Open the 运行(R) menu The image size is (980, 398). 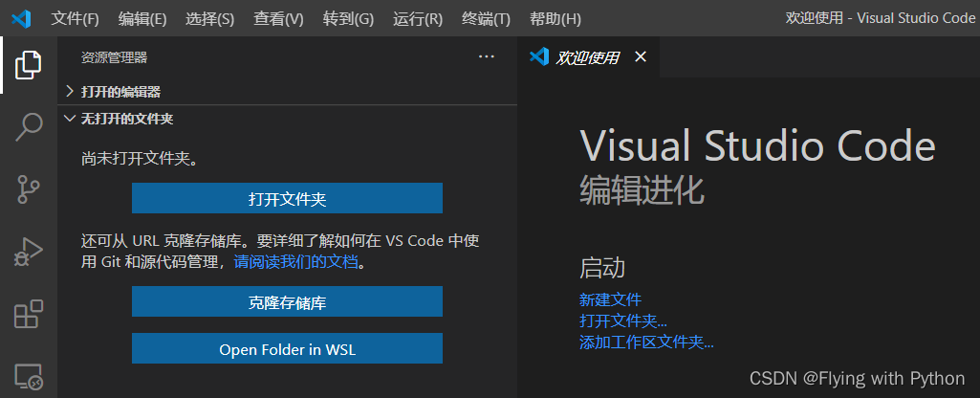(x=418, y=19)
